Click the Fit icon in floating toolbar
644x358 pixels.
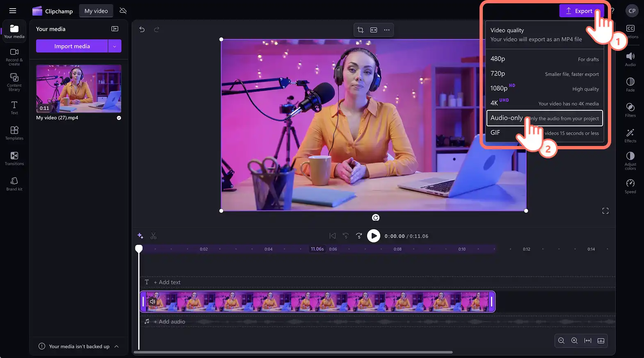click(x=374, y=30)
